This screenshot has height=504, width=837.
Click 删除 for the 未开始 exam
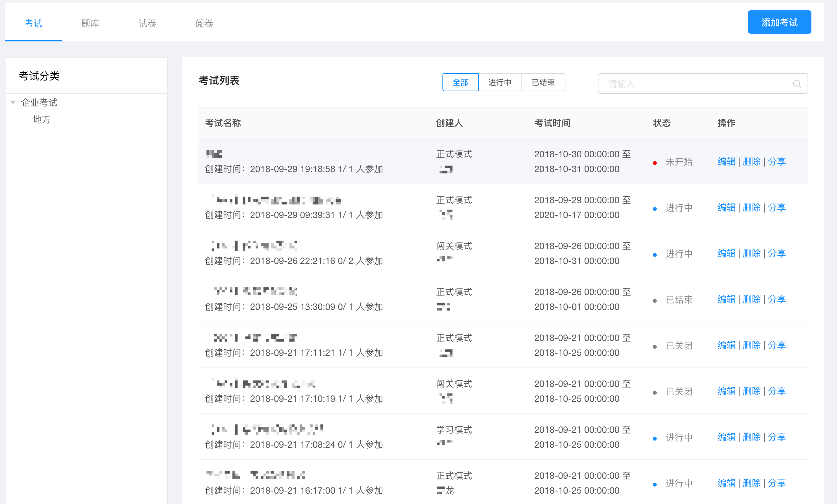click(752, 162)
